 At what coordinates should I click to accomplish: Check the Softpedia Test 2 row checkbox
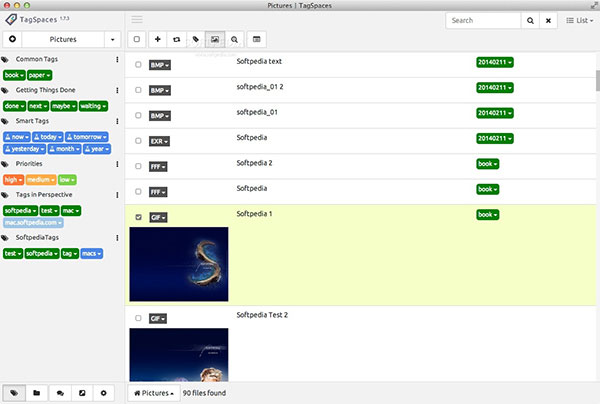pos(138,318)
